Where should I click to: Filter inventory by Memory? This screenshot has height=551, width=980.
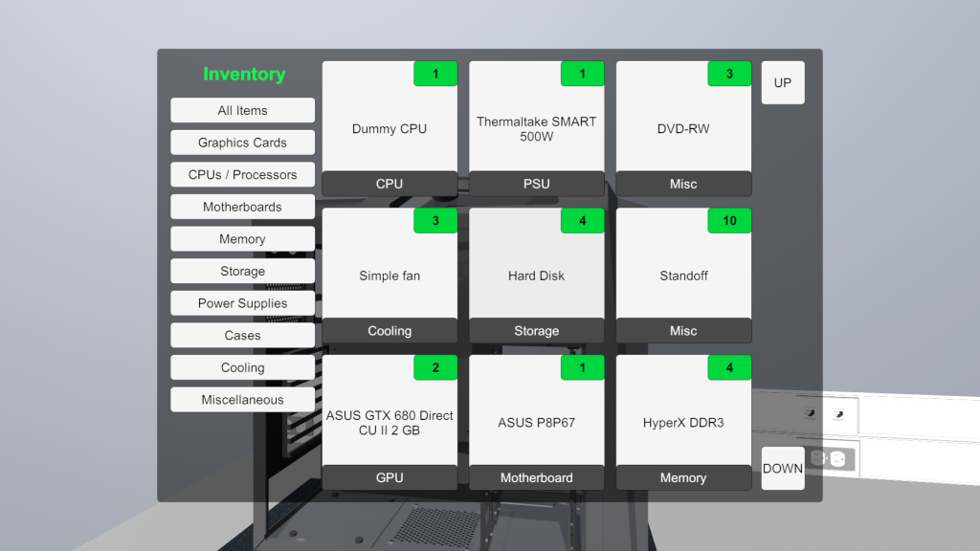pos(242,239)
